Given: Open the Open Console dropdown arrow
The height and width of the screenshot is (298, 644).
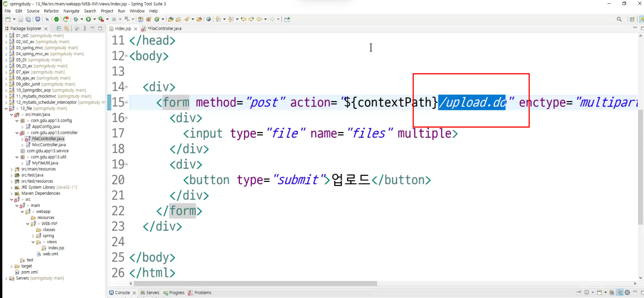Looking at the screenshot, I should click(x=605, y=292).
